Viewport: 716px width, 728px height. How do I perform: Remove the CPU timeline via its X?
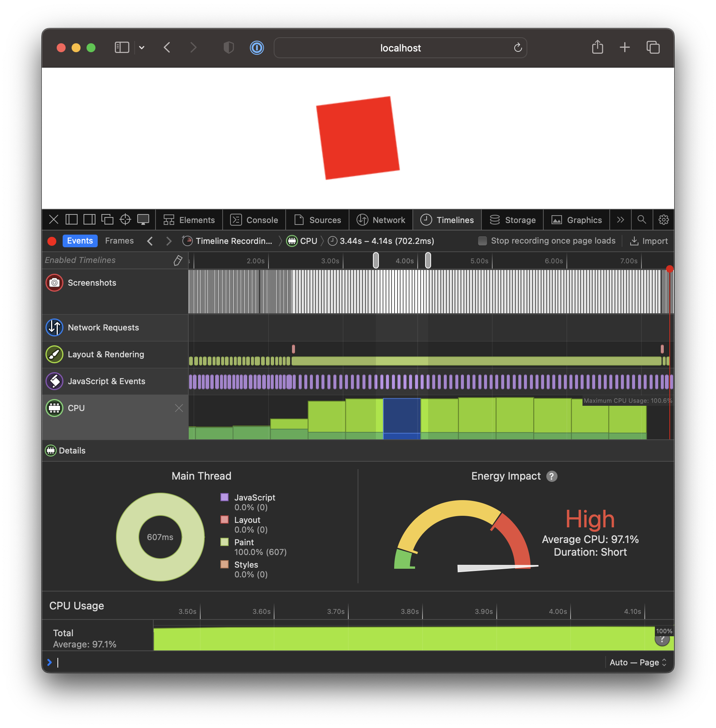[x=179, y=408]
